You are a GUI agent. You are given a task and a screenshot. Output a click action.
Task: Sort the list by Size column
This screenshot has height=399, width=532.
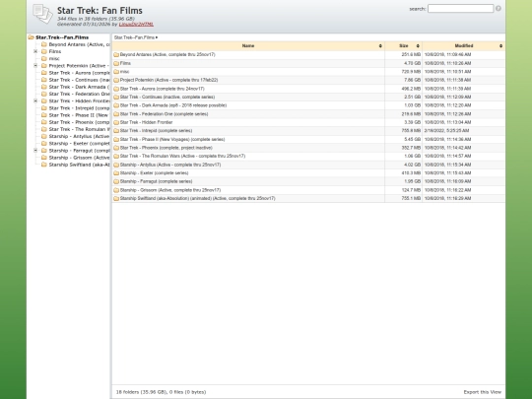pos(403,45)
